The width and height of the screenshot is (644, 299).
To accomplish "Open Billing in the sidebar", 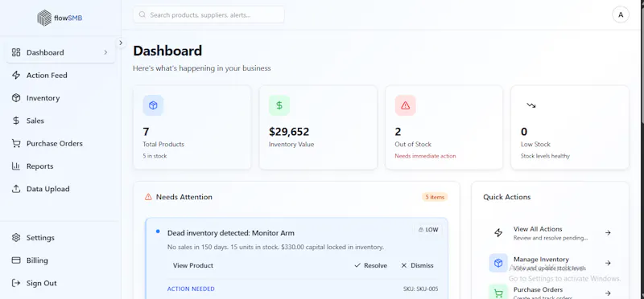I will point(60,260).
